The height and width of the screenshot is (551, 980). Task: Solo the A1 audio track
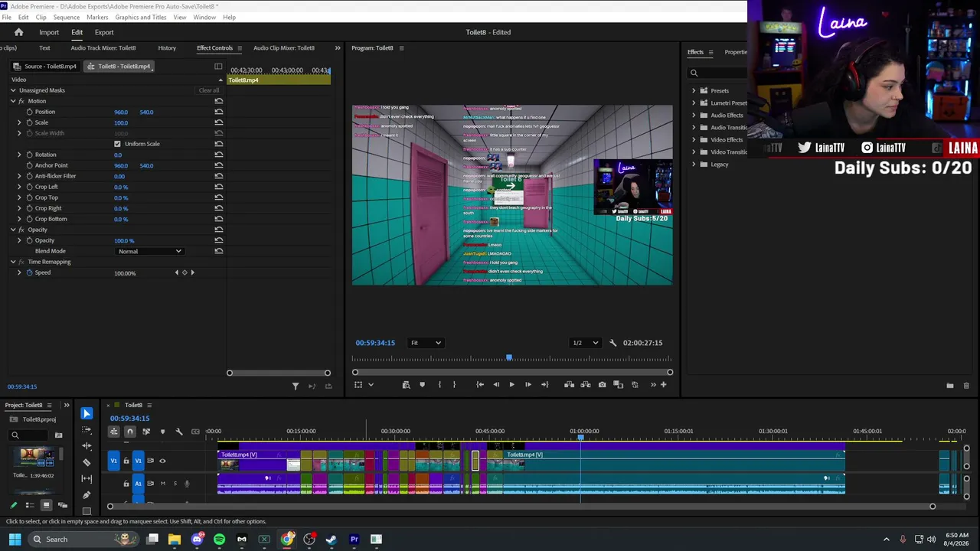175,484
